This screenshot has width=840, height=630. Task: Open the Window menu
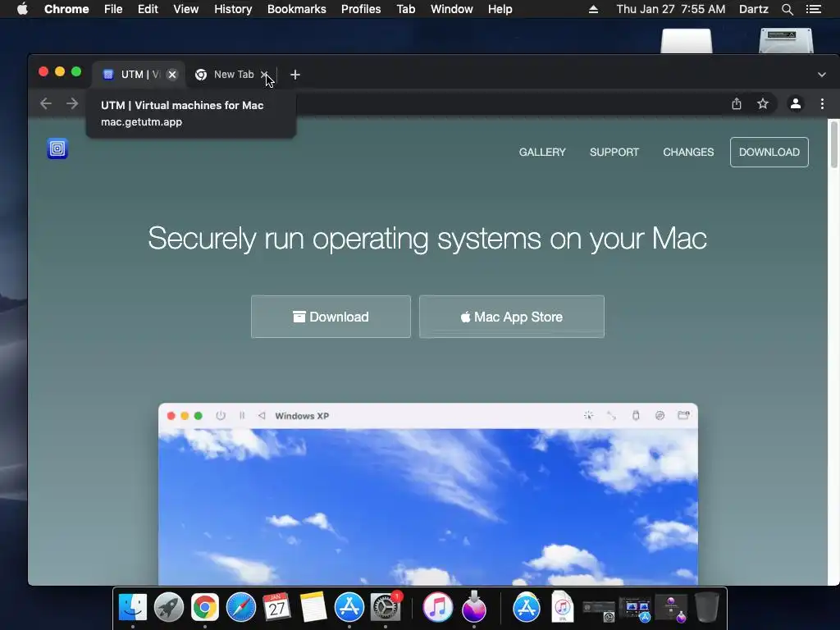[x=452, y=9]
